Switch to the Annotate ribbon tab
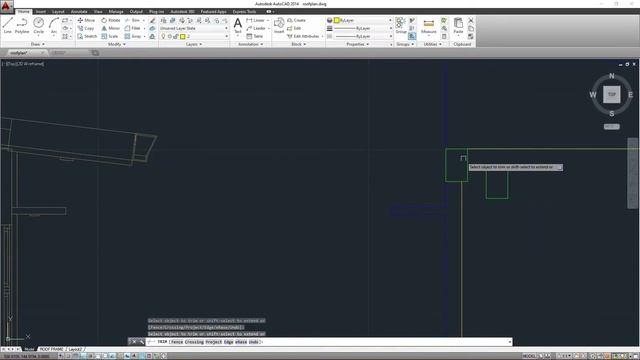The image size is (640, 360). [x=79, y=11]
